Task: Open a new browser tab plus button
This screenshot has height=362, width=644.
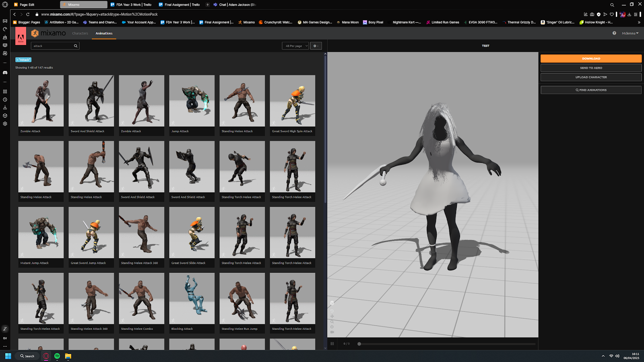Action: (x=208, y=5)
